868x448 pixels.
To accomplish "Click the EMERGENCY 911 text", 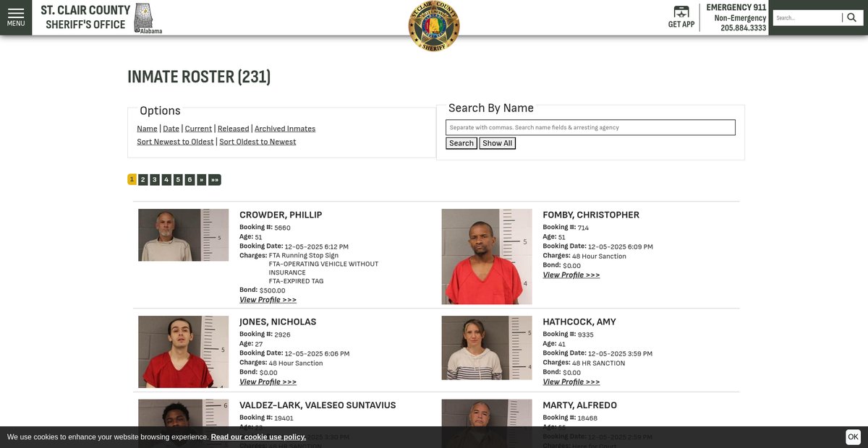I will tap(736, 7).
